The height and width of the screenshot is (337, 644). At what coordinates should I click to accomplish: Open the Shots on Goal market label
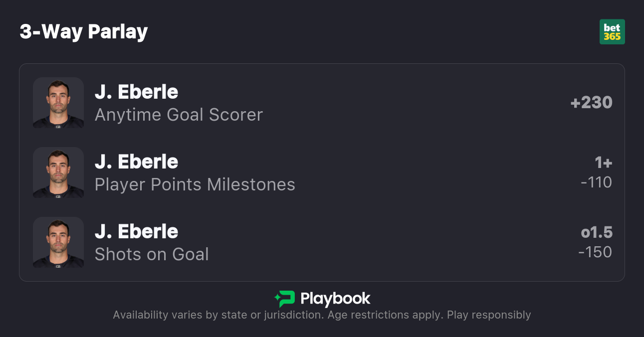coord(152,254)
